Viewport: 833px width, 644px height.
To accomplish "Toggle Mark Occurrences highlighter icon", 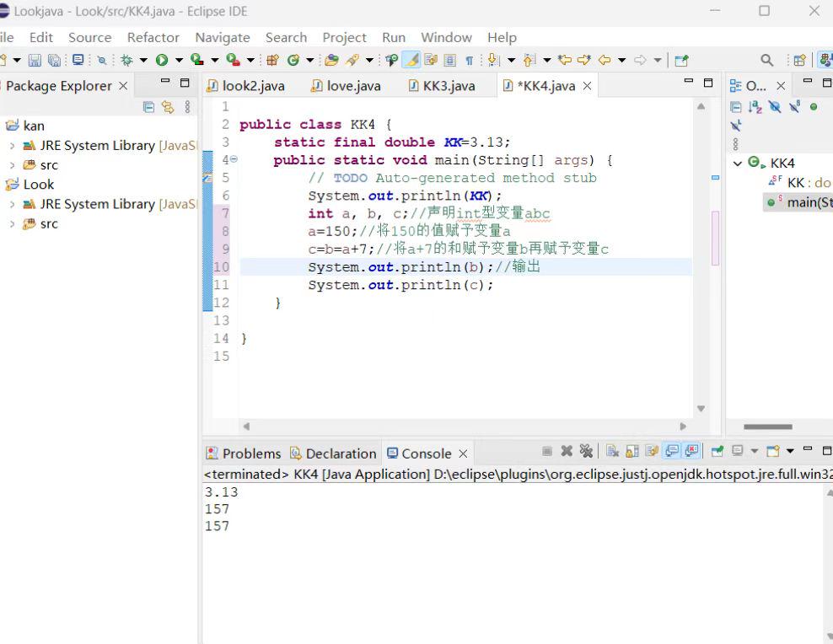I will point(411,60).
